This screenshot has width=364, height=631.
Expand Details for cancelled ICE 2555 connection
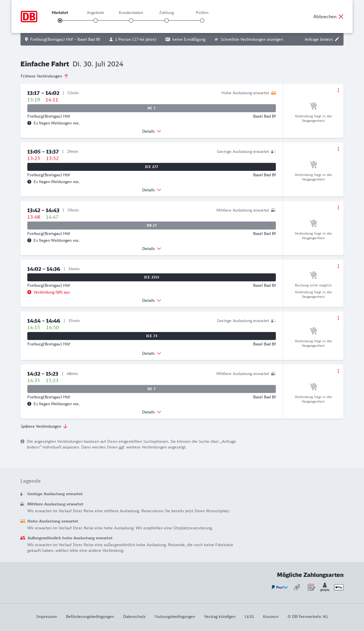(x=152, y=300)
